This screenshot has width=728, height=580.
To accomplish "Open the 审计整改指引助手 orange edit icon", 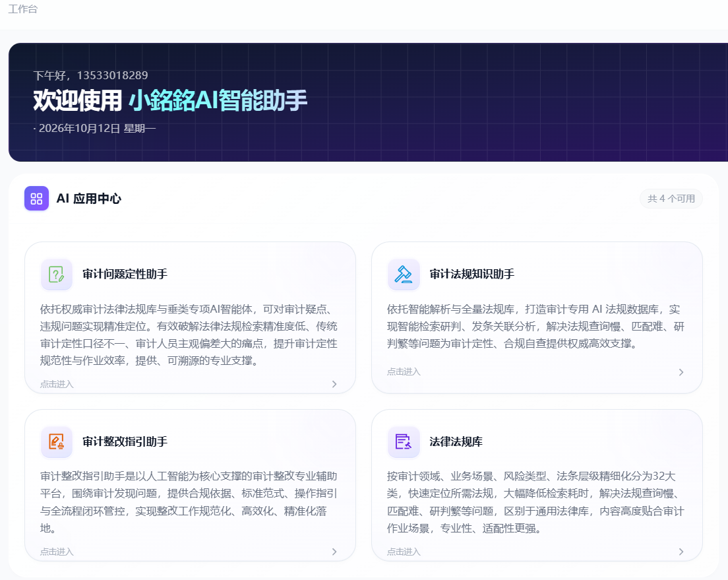I will click(x=57, y=441).
